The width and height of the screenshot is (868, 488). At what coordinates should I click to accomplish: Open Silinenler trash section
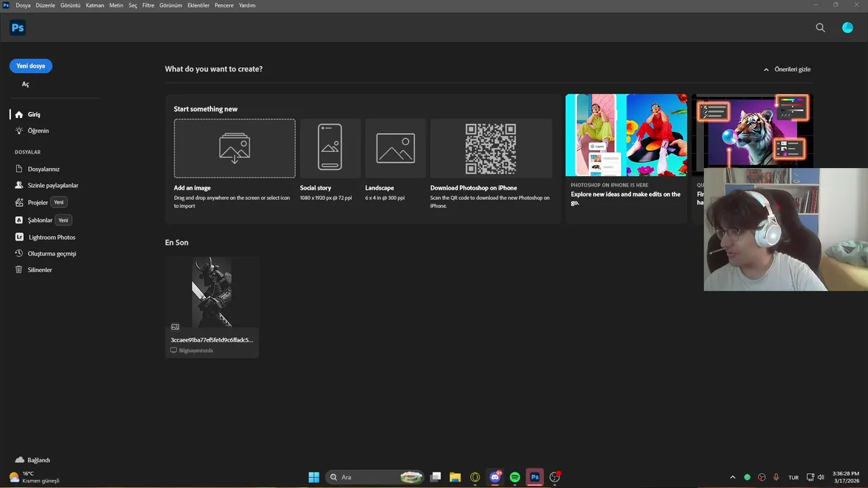pos(33,270)
